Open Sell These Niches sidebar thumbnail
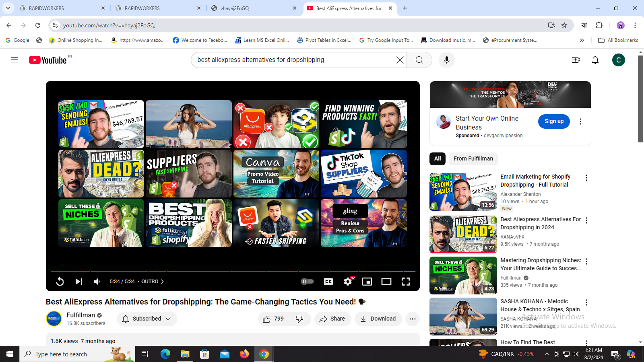Image resolution: width=644 pixels, height=362 pixels. 463,275
